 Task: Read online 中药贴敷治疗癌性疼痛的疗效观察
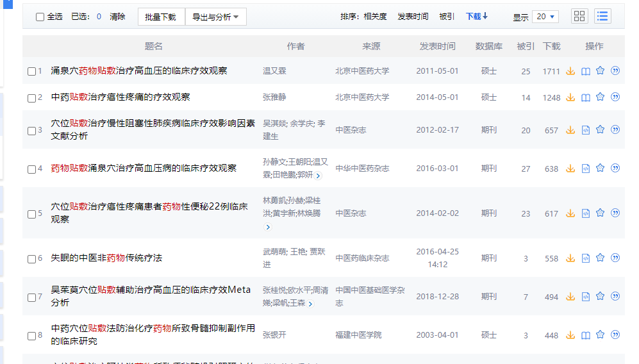point(586,97)
